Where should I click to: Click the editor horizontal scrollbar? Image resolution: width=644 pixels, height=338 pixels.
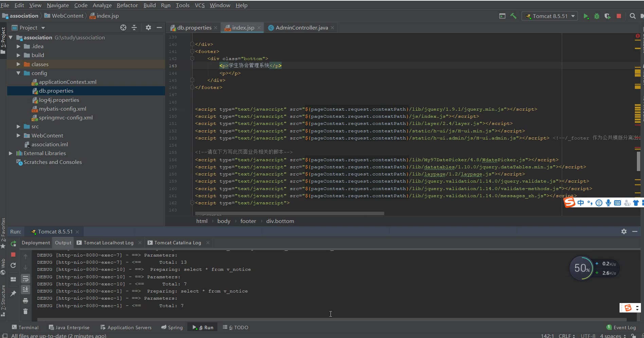click(289, 213)
